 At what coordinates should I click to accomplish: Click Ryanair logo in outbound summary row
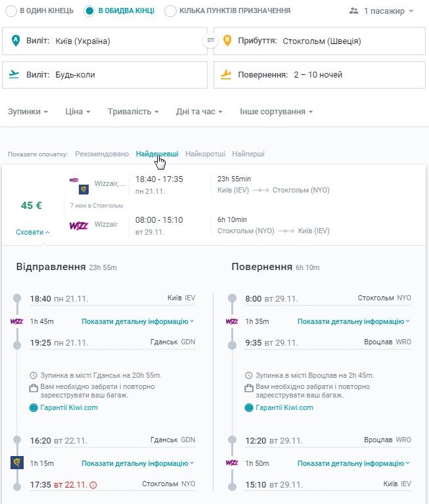(84, 190)
